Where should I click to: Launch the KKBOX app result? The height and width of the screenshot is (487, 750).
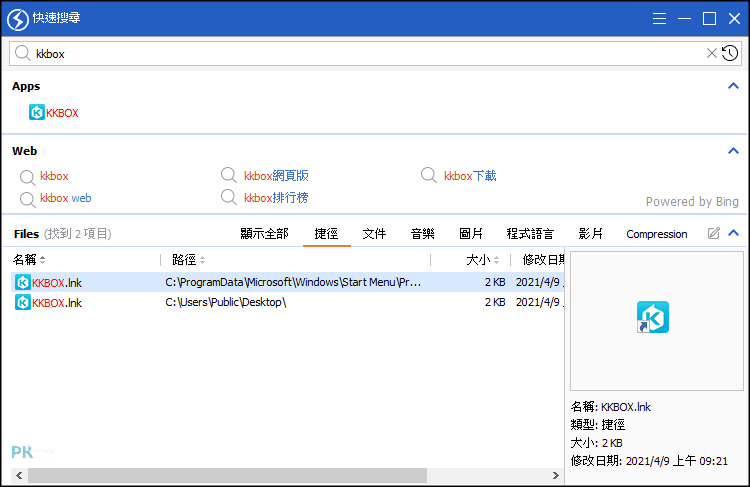(x=54, y=113)
